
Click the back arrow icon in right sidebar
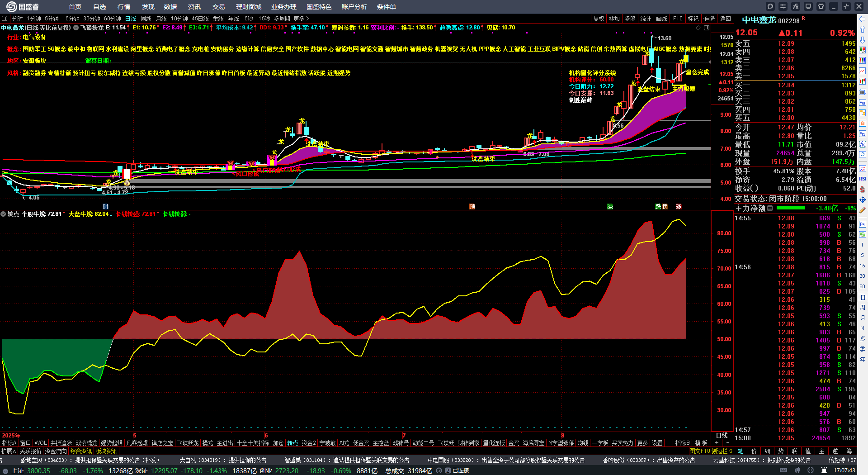pyautogui.click(x=863, y=19)
